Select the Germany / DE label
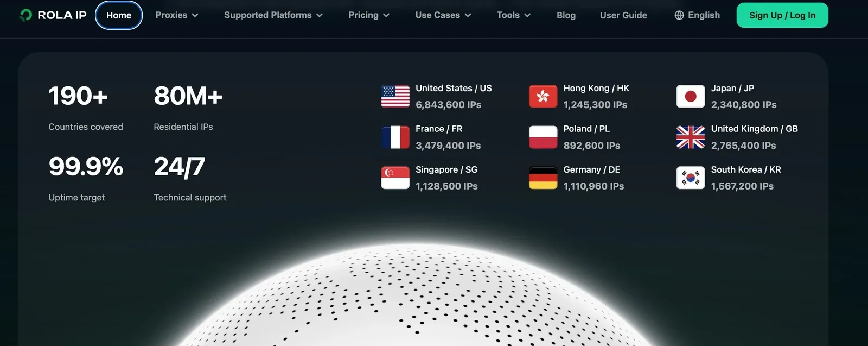The image size is (868, 346). 591,169
